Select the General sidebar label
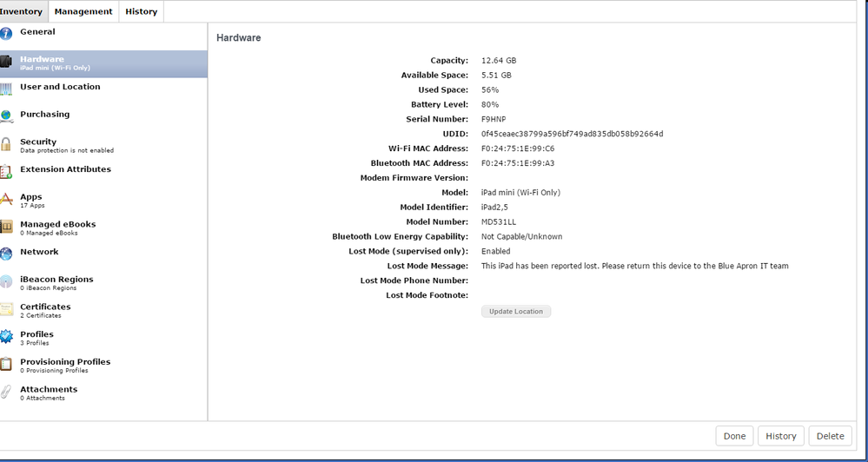Viewport: 868px width, 462px height. pos(37,31)
